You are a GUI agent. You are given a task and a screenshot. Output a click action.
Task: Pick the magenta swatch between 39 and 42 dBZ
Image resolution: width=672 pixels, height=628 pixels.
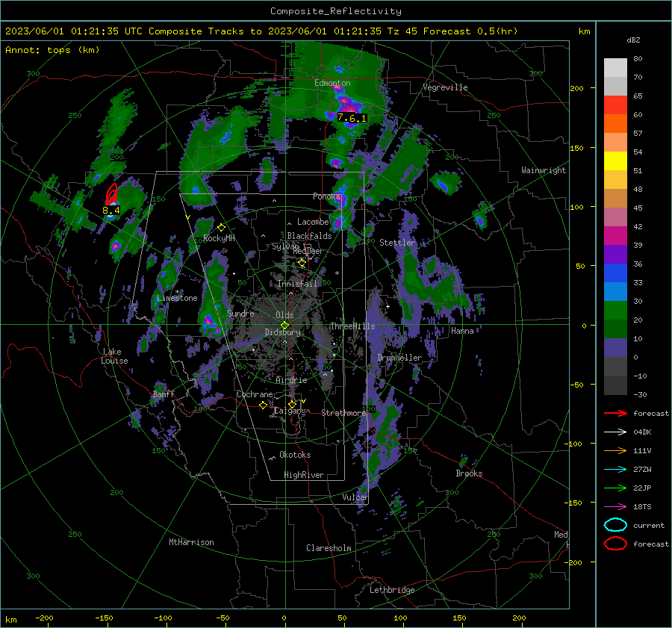point(615,236)
